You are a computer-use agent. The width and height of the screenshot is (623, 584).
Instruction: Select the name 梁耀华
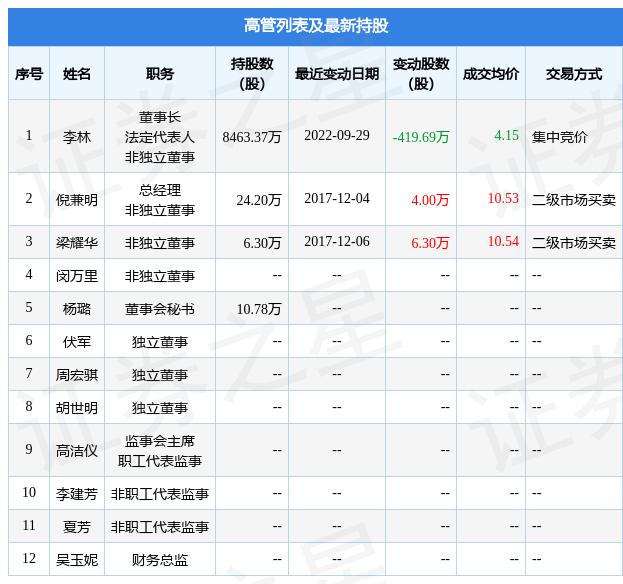77,243
